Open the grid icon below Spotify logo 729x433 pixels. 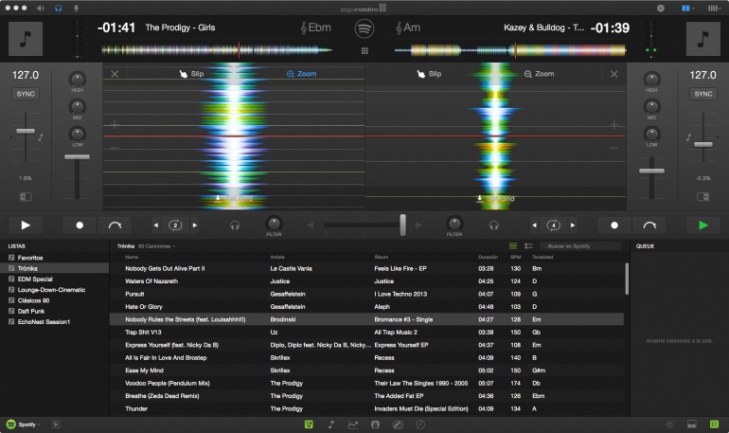click(x=364, y=51)
